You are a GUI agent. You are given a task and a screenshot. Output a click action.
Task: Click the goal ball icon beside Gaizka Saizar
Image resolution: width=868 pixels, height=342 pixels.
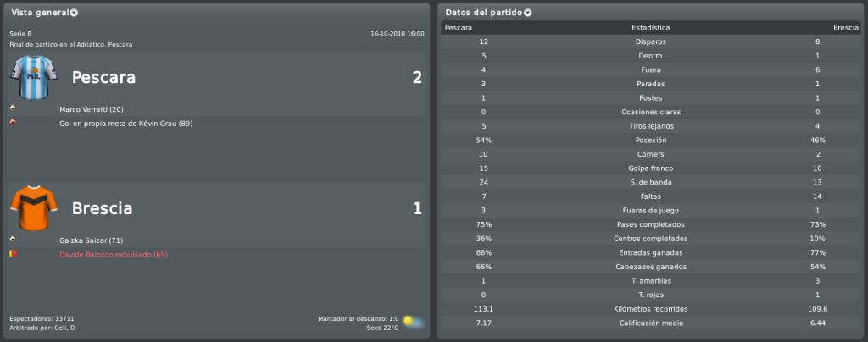pyautogui.click(x=13, y=239)
